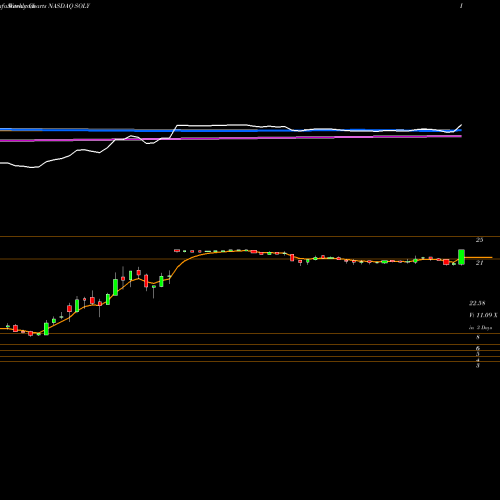Click the price axis label 25

tap(479, 240)
